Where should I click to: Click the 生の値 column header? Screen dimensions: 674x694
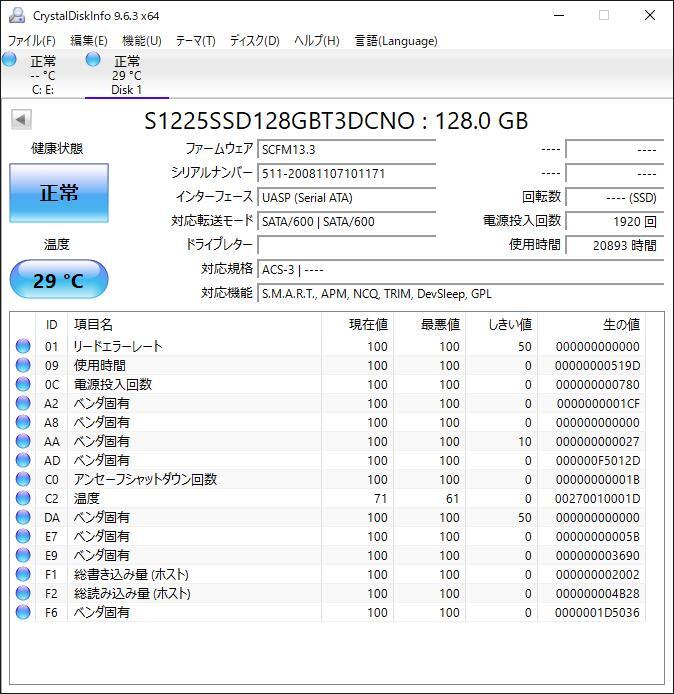pos(591,324)
